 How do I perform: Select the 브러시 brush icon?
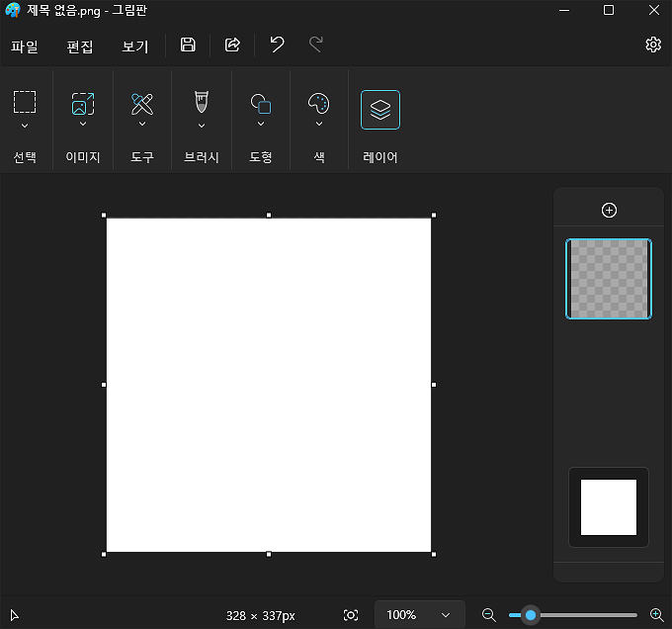point(202,102)
